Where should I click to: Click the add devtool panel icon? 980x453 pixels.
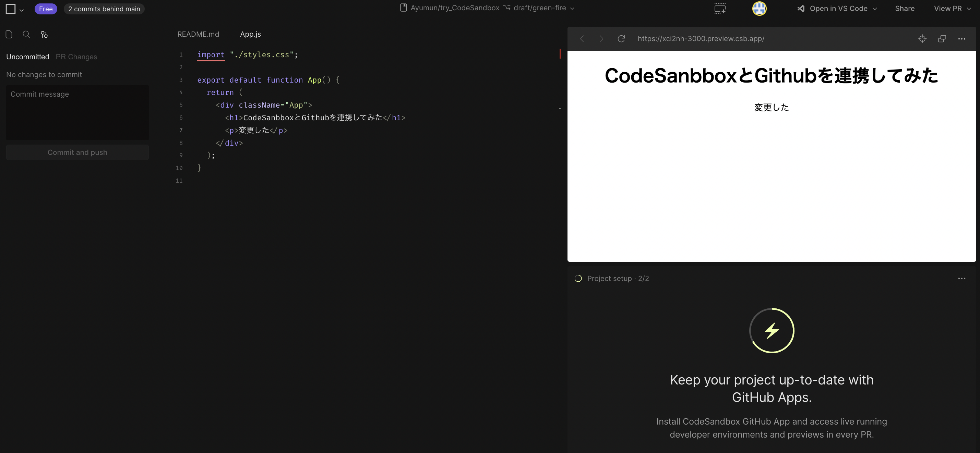click(x=720, y=8)
